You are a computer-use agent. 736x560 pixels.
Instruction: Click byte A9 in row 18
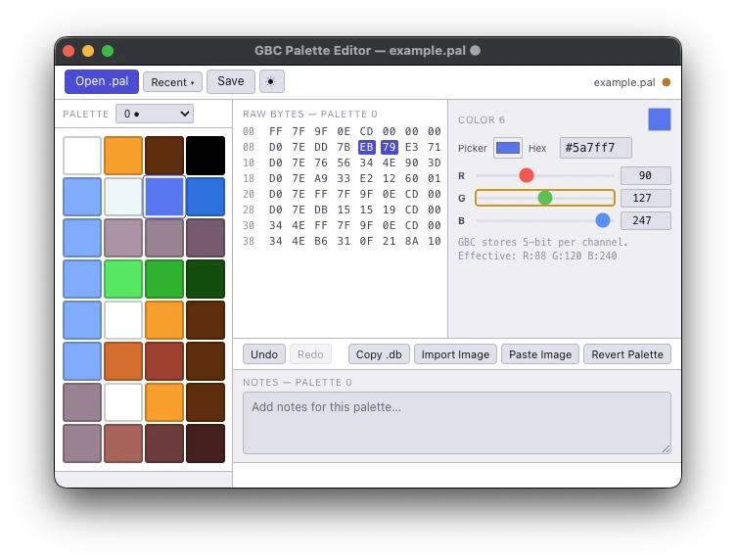click(x=321, y=178)
